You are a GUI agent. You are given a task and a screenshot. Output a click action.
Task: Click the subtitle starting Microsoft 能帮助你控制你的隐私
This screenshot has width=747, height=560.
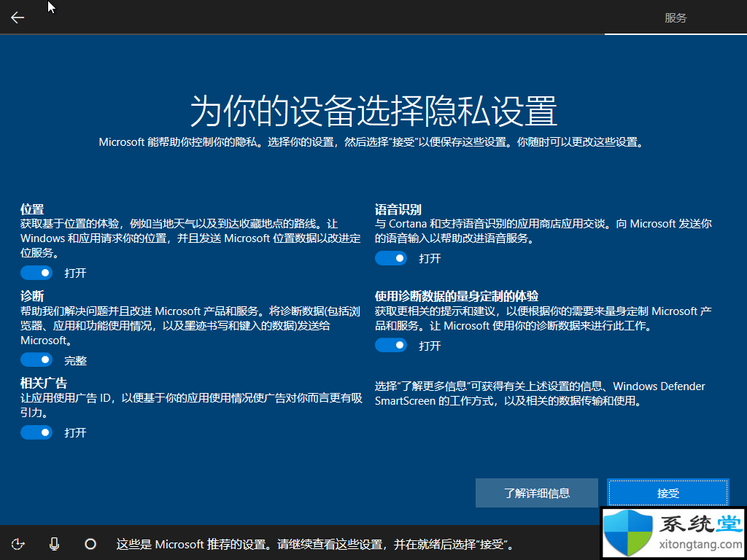[371, 142]
